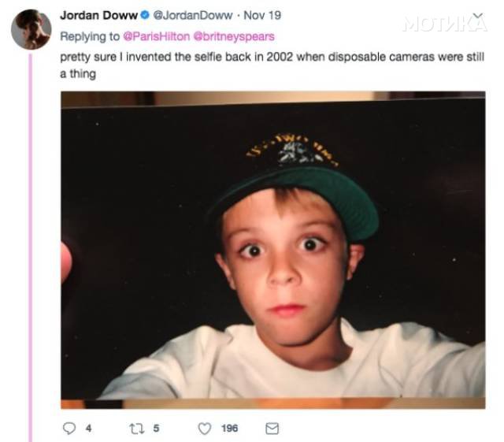Click the tweet text about inventing the selfie
This screenshot has width=504, height=442.
click(272, 65)
